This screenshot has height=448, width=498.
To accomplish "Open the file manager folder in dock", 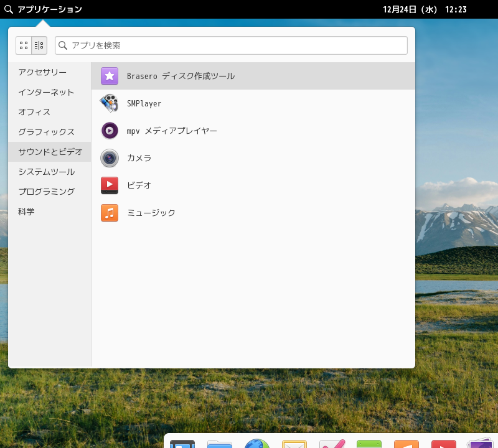I will (x=219, y=443).
